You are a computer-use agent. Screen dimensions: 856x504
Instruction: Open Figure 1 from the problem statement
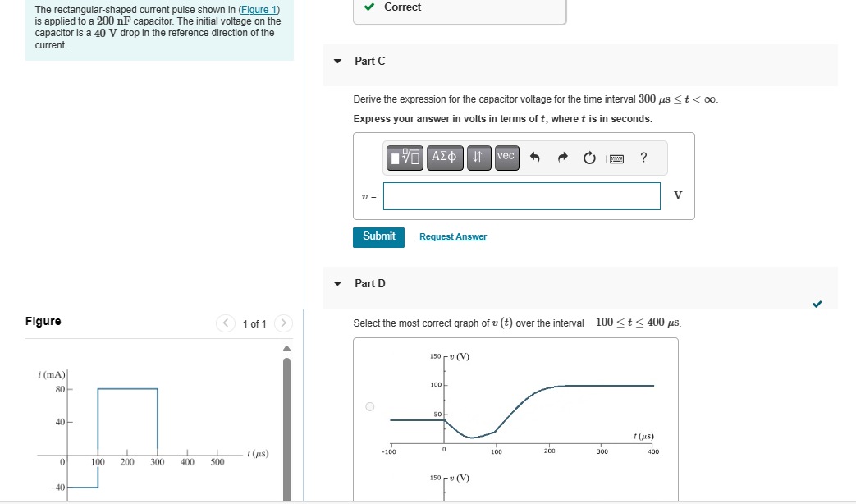258,9
